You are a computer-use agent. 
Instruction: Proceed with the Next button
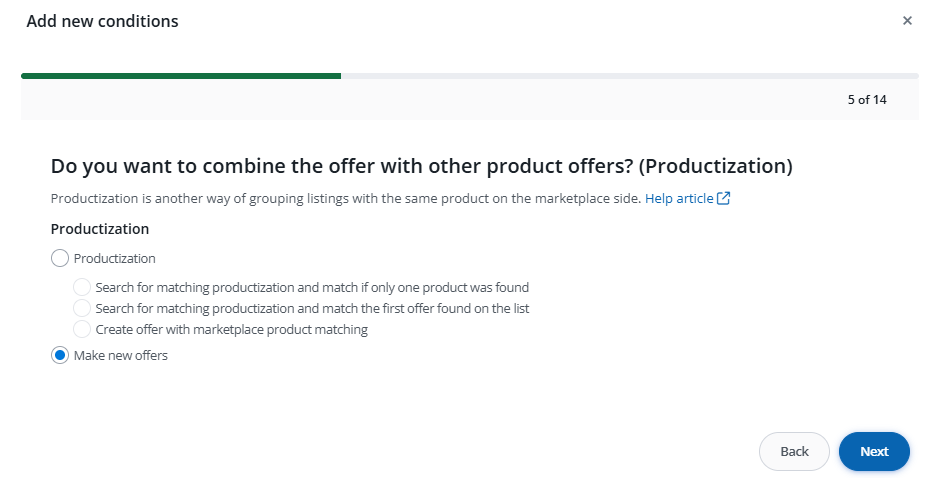[874, 451]
